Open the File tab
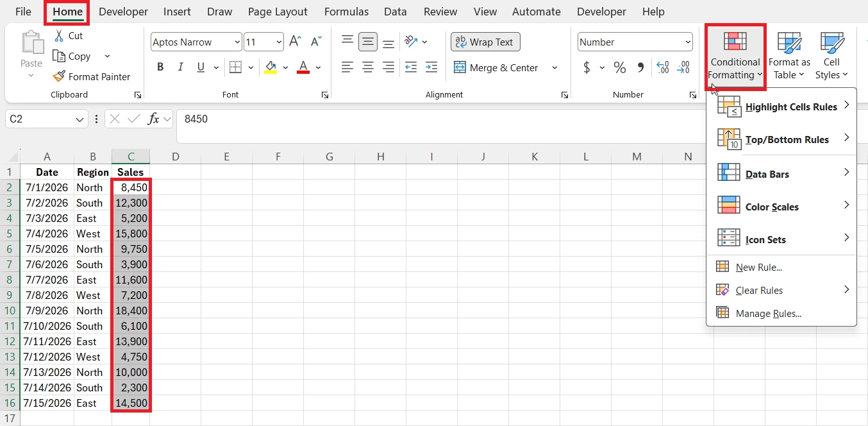Viewport: 868px width, 426px height. pos(23,12)
